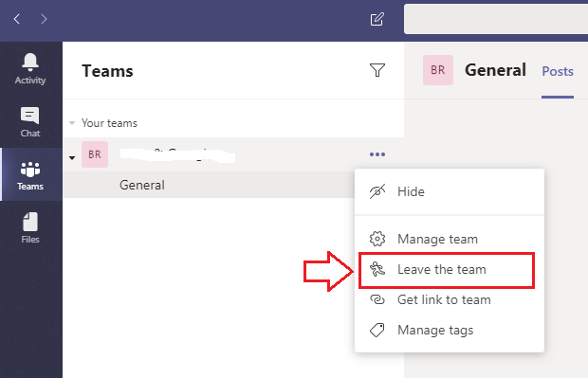The width and height of the screenshot is (588, 378).
Task: Open Activity in the sidebar
Action: [x=30, y=68]
